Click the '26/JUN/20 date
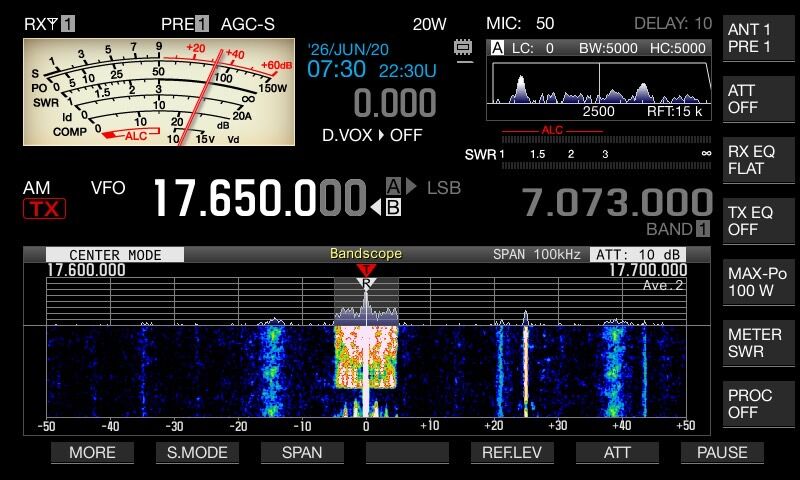Image resolution: width=800 pixels, height=480 pixels. coord(348,49)
